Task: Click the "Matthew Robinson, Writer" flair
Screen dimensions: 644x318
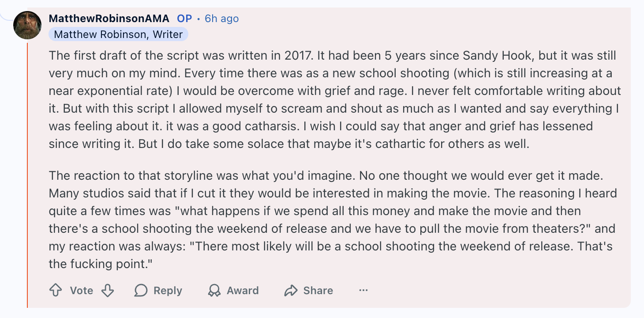Action: pyautogui.click(x=118, y=34)
